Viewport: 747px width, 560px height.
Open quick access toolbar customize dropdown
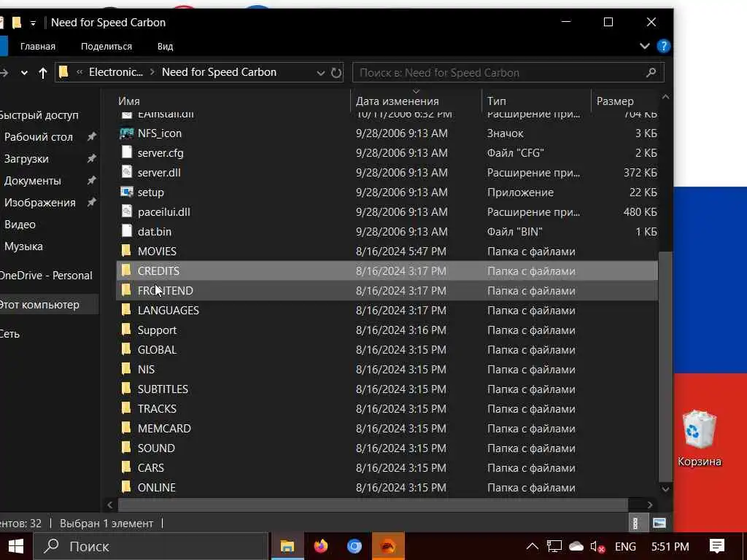33,23
